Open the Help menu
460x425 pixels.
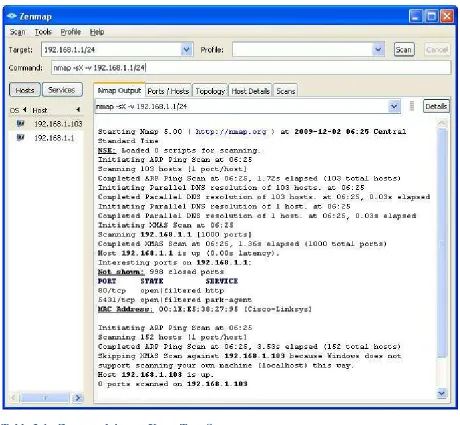(97, 32)
